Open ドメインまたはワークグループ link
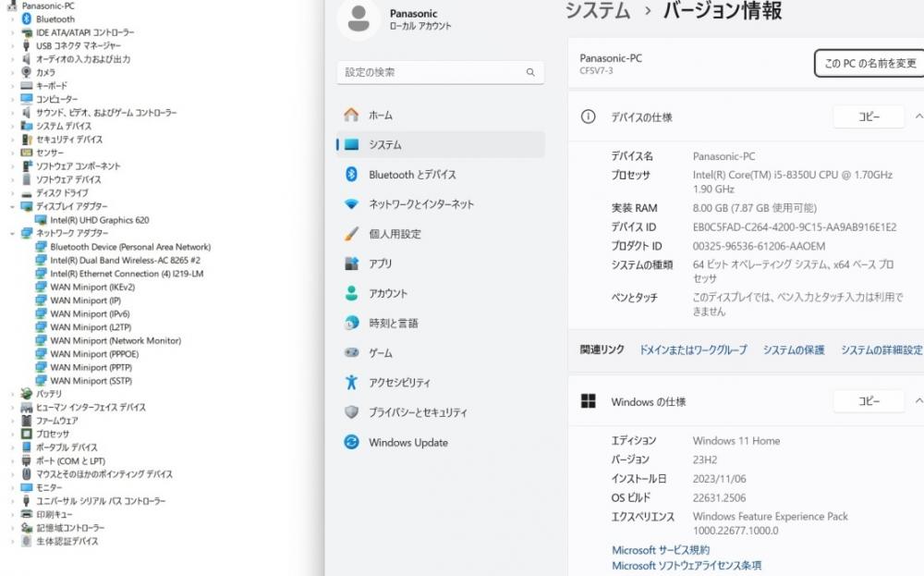Viewport: 924px width, 576px height. [x=693, y=349]
